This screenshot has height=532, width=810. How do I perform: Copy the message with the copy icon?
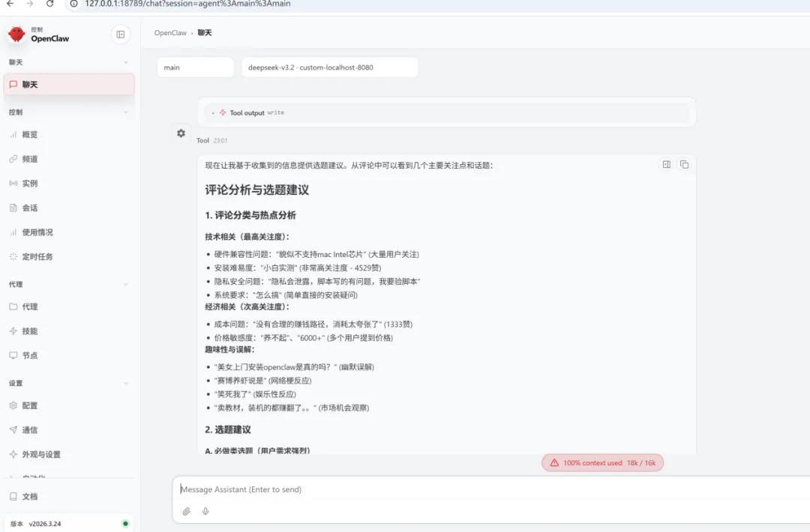(x=684, y=165)
